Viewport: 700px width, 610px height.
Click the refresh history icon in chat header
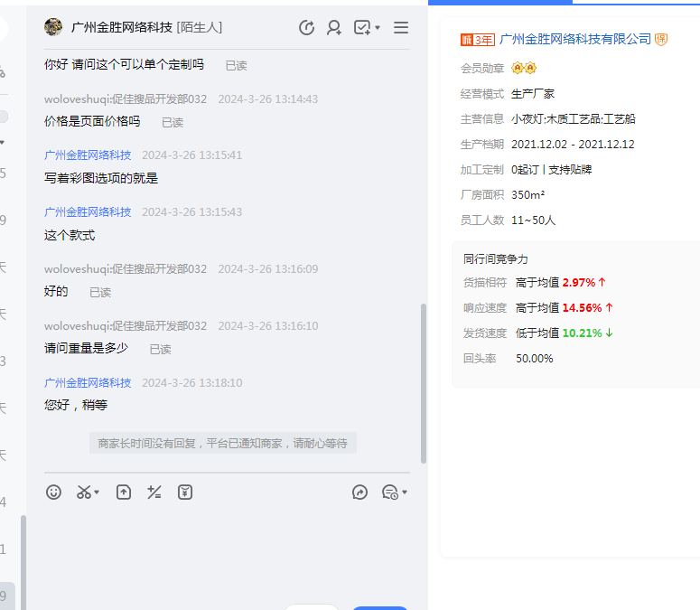pyautogui.click(x=306, y=28)
